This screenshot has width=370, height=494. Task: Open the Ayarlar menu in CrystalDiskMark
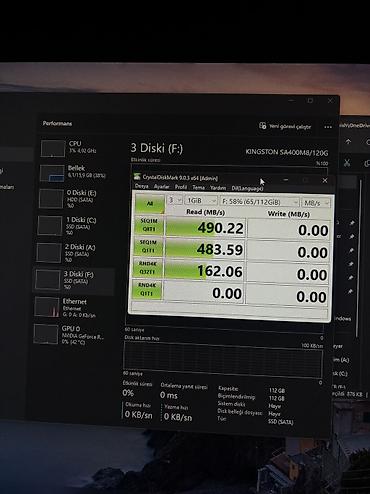click(x=161, y=187)
